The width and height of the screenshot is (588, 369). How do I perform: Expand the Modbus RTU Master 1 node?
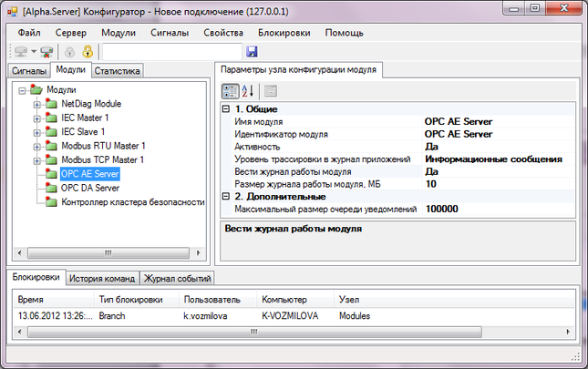click(36, 147)
